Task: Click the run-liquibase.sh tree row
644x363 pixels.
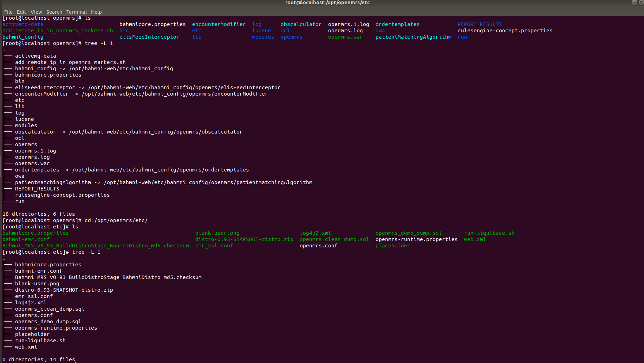Action: 40,341
